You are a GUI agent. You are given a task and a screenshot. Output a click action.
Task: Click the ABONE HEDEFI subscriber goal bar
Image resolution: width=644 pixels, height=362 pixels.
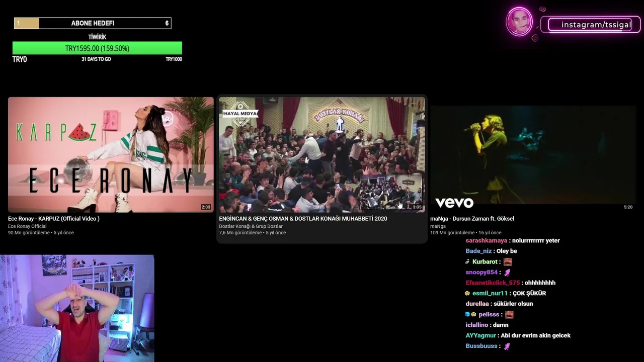pos(93,23)
